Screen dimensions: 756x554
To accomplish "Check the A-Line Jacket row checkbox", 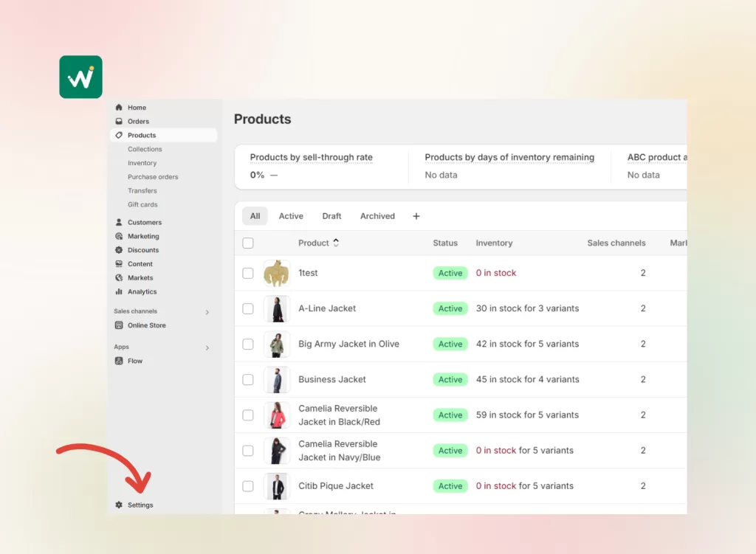I will pos(248,308).
